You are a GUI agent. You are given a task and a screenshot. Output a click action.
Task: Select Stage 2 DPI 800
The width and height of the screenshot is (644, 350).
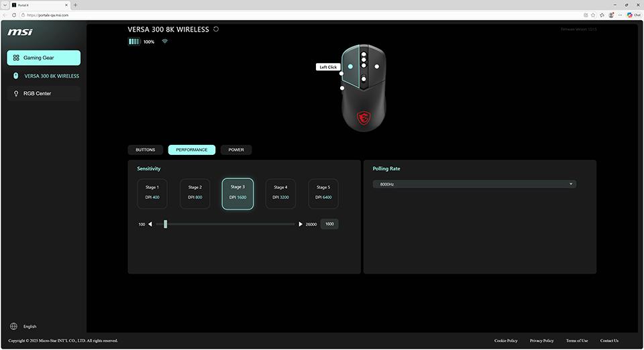click(x=195, y=194)
